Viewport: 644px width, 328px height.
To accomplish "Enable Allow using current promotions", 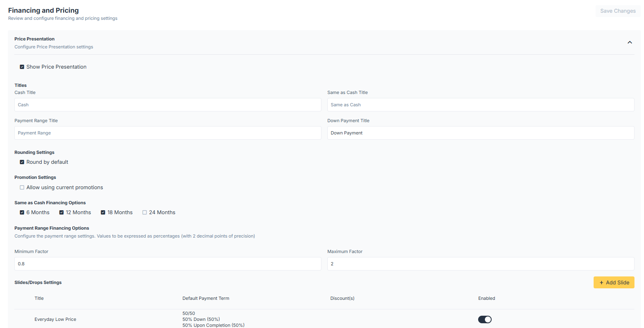I will [x=22, y=188].
